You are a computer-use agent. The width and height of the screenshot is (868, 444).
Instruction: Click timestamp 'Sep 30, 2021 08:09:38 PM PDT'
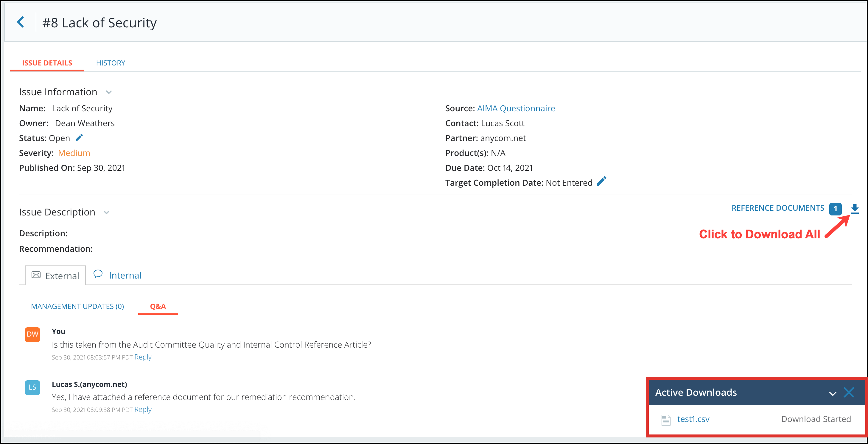click(92, 410)
